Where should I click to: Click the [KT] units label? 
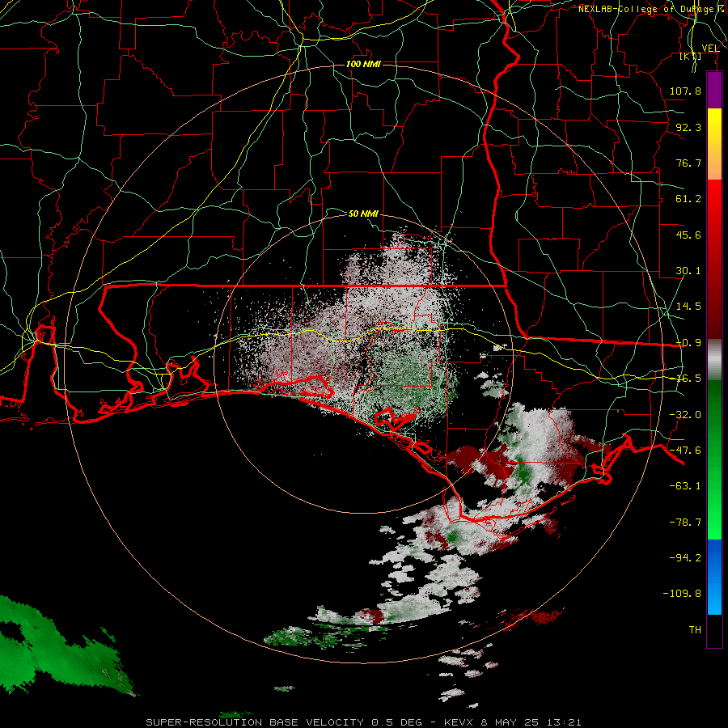690,57
